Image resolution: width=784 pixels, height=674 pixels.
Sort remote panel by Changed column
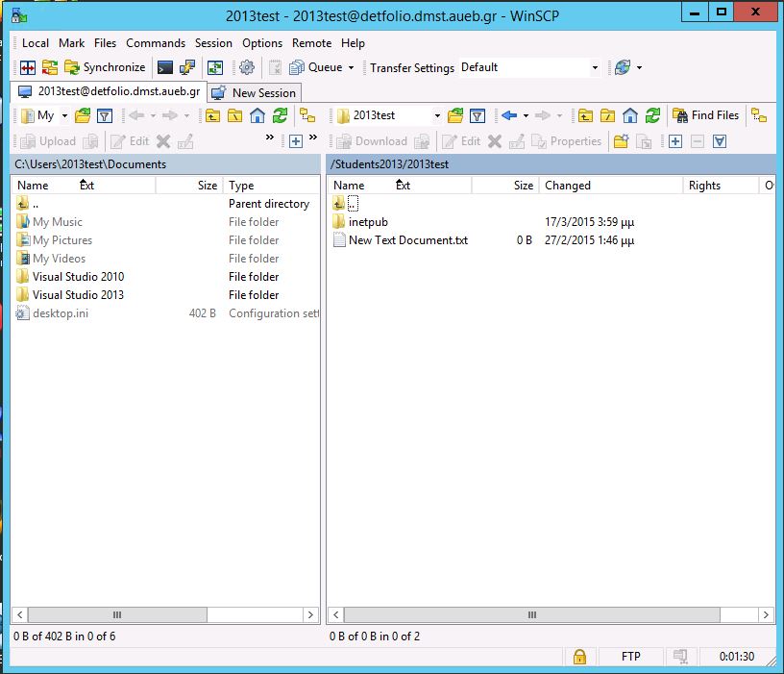[610, 186]
